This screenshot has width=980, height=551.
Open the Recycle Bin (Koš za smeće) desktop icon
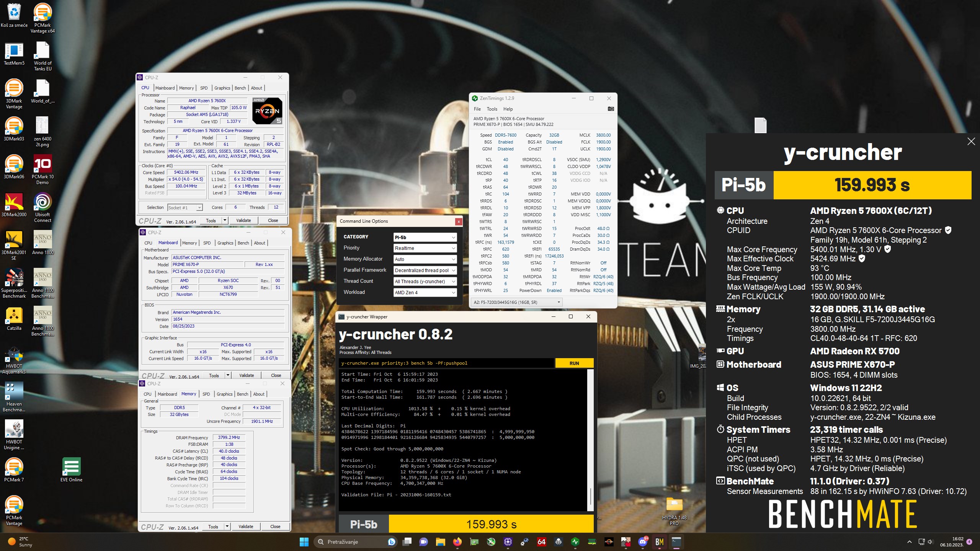point(14,15)
